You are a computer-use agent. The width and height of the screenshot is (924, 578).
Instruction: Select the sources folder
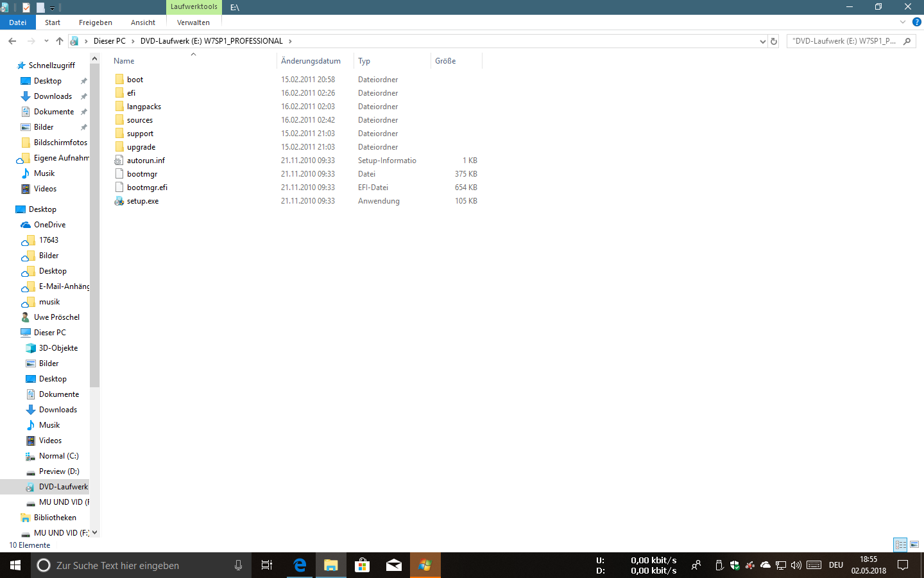[139, 120]
